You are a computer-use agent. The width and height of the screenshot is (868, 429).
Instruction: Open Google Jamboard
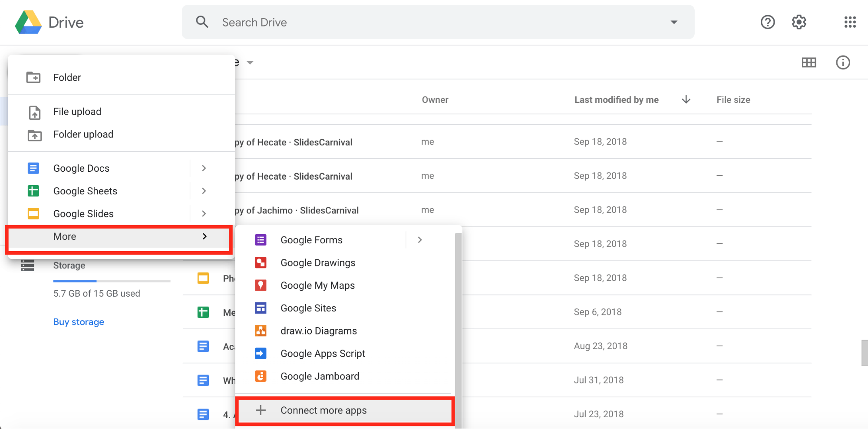[x=320, y=376]
